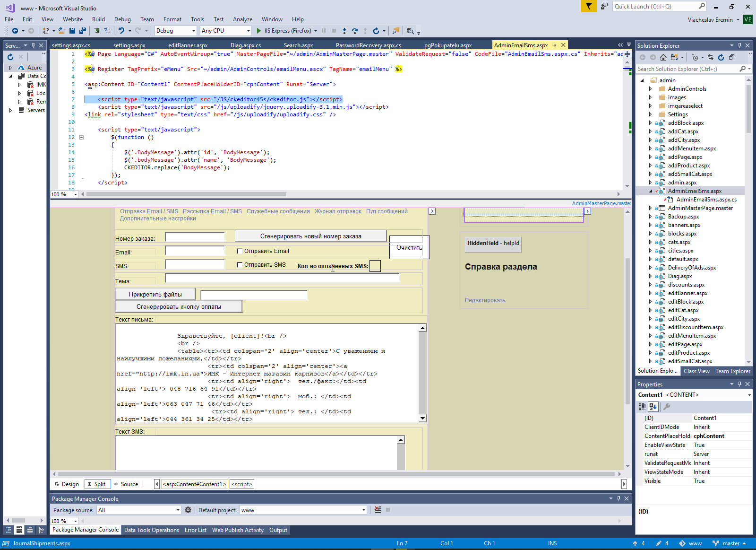Click the 'Редактировать' link

pos(485,300)
